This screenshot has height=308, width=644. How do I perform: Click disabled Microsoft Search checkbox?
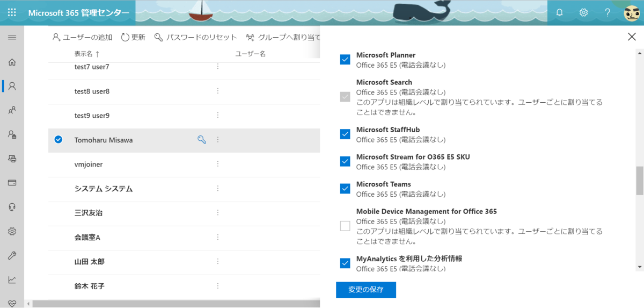345,97
